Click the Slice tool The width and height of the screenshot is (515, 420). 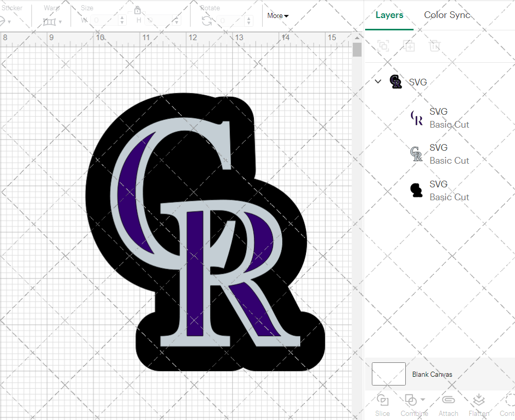tap(383, 405)
